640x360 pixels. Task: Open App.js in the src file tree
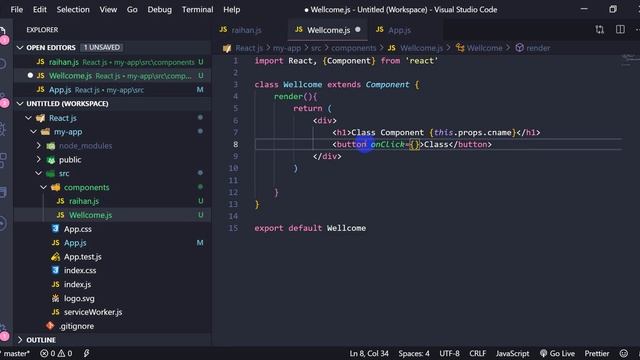coord(75,243)
